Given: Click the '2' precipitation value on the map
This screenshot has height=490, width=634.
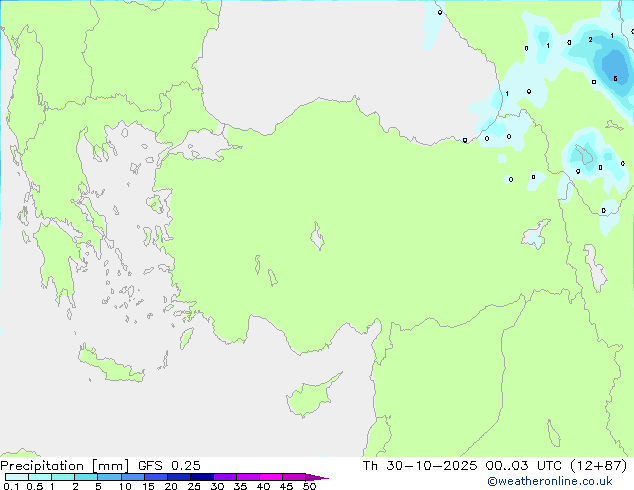Looking at the screenshot, I should [x=590, y=40].
